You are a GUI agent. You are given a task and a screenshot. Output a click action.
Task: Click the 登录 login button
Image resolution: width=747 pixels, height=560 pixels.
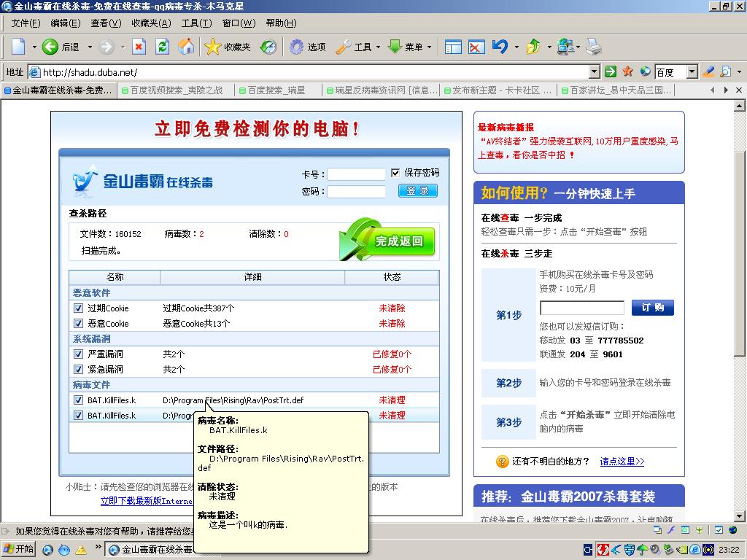418,191
